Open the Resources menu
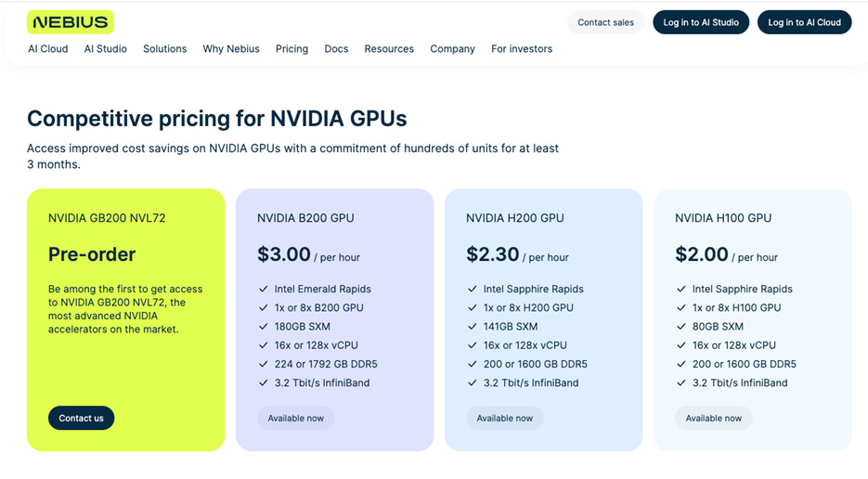The height and width of the screenshot is (479, 868). (x=389, y=48)
